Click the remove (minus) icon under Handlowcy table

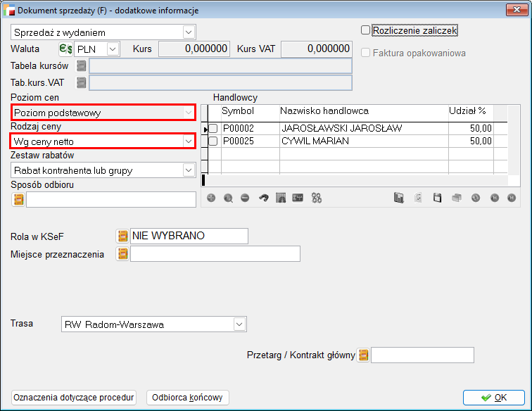click(x=244, y=198)
